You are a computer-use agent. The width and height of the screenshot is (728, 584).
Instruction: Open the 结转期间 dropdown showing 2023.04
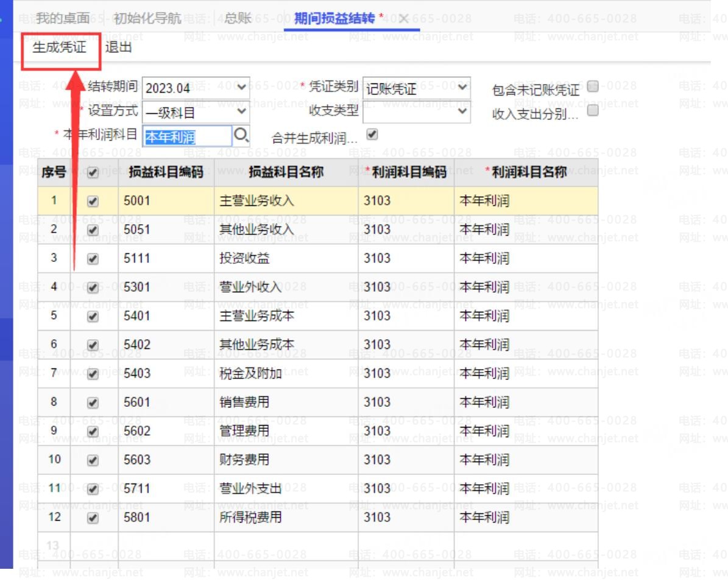(196, 88)
